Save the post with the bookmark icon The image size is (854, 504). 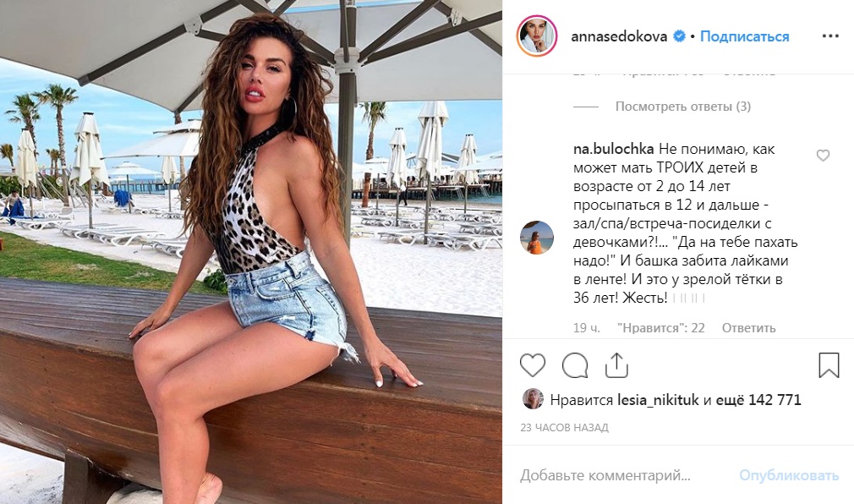click(x=829, y=365)
